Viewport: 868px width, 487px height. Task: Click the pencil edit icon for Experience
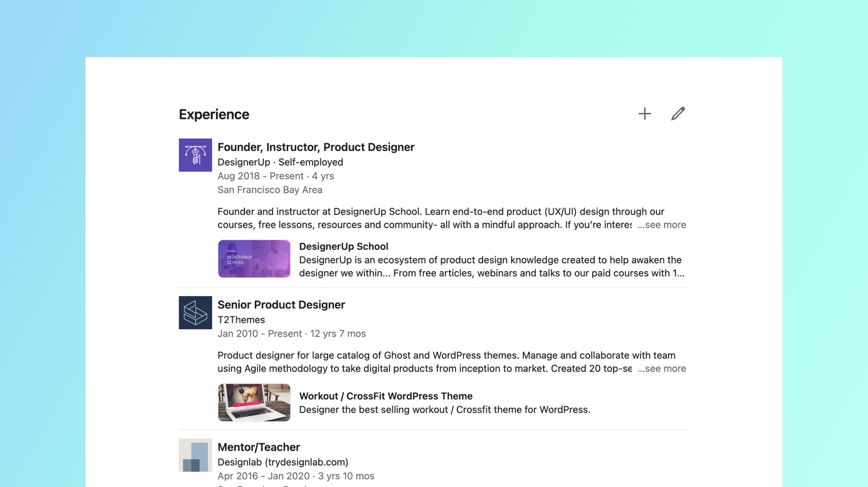click(677, 114)
